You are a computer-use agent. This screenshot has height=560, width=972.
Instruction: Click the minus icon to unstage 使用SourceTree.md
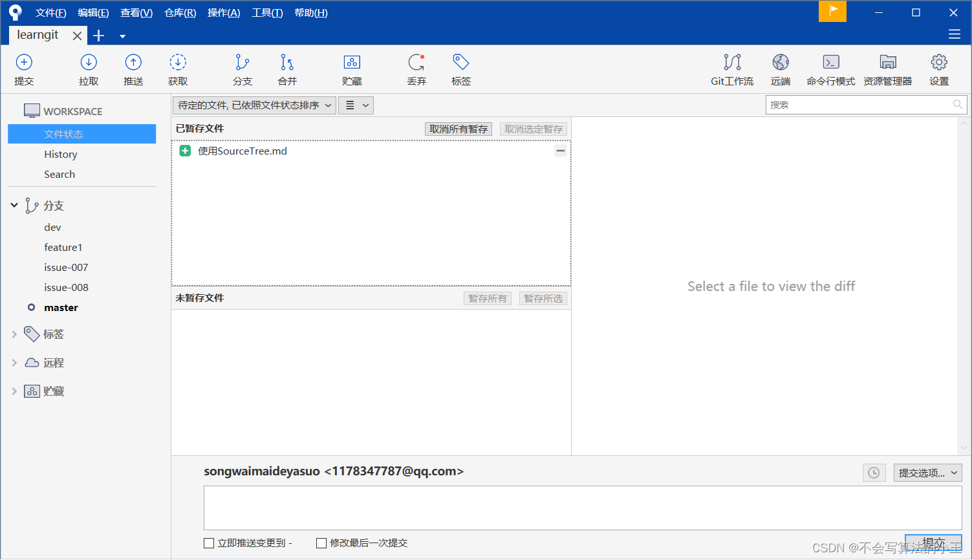point(561,151)
